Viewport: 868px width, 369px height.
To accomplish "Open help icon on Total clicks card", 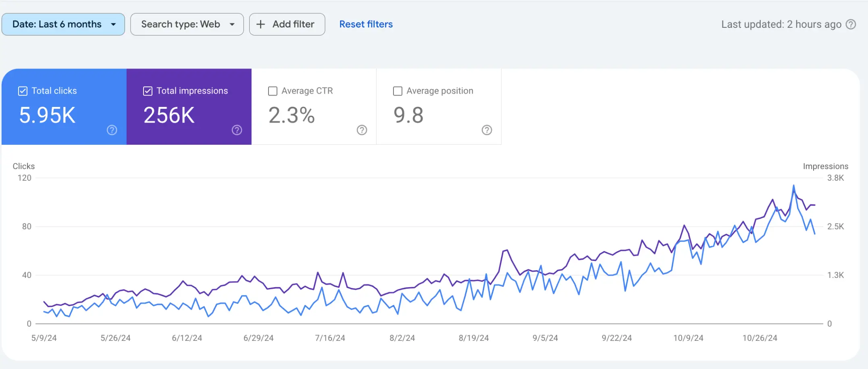I will tap(112, 130).
